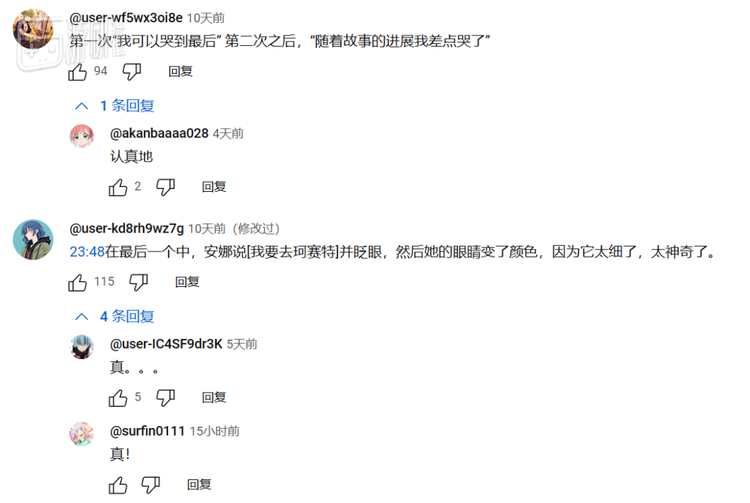Like the reply by @surfin0111
Image resolution: width=750 pixels, height=503 pixels.
pos(118,485)
